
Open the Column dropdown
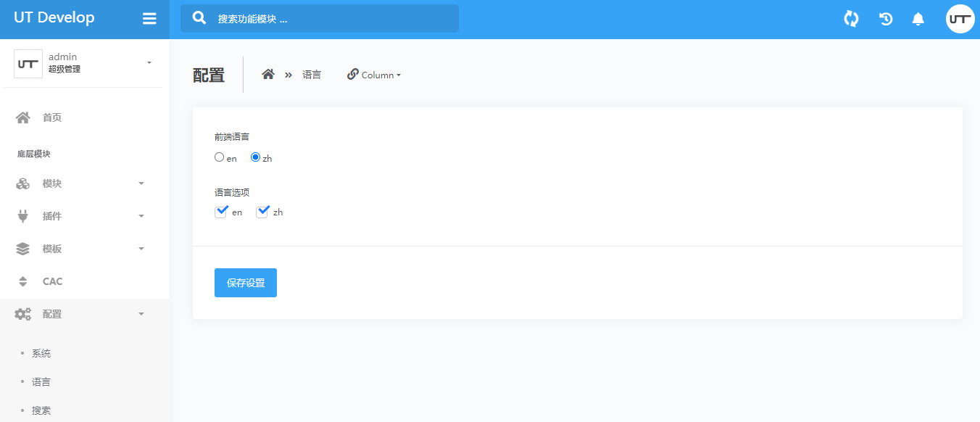tap(374, 75)
